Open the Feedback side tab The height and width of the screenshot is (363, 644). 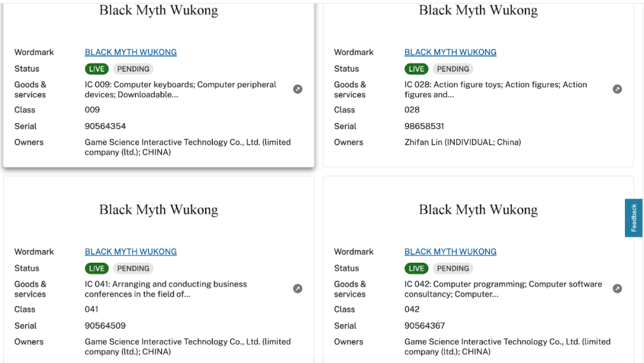(x=633, y=218)
